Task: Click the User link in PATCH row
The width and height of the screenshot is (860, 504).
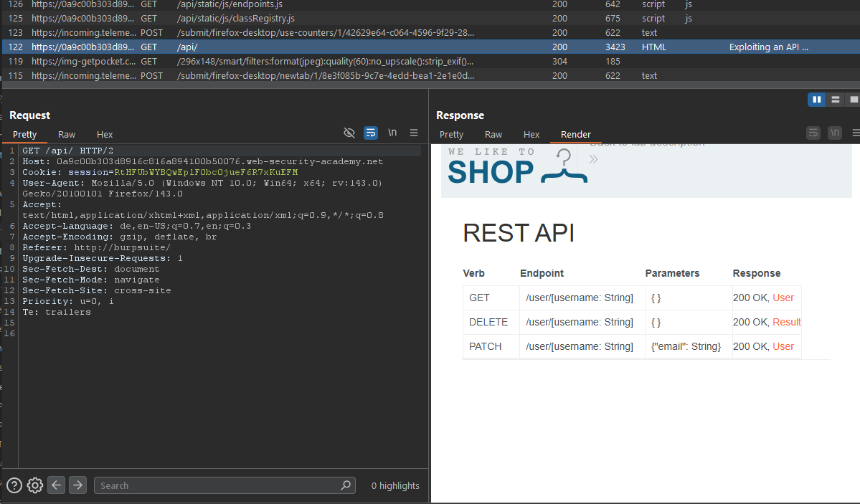Action: pos(783,346)
